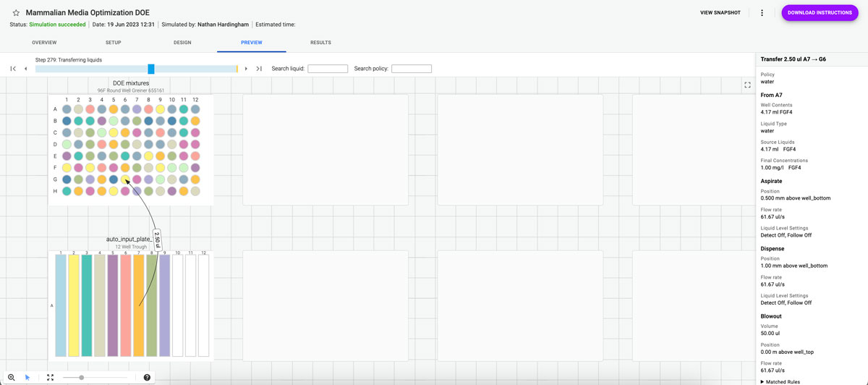Open the Design tab
868x385 pixels.
click(182, 43)
